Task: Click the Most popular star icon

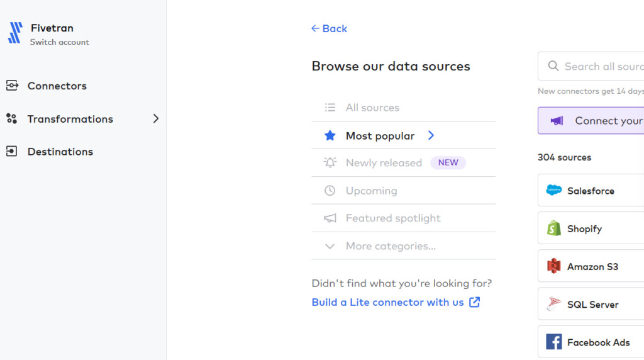Action: (x=330, y=135)
